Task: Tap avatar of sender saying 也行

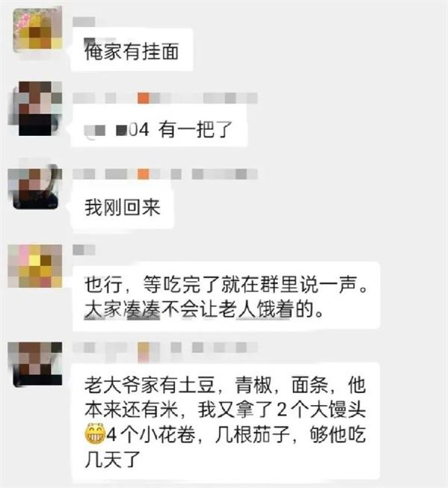Action: pos(35,266)
